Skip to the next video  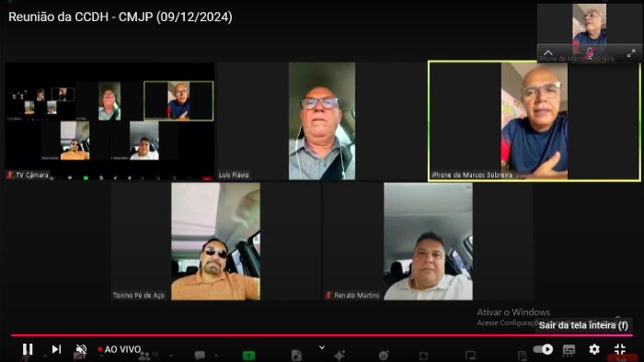pos(56,349)
